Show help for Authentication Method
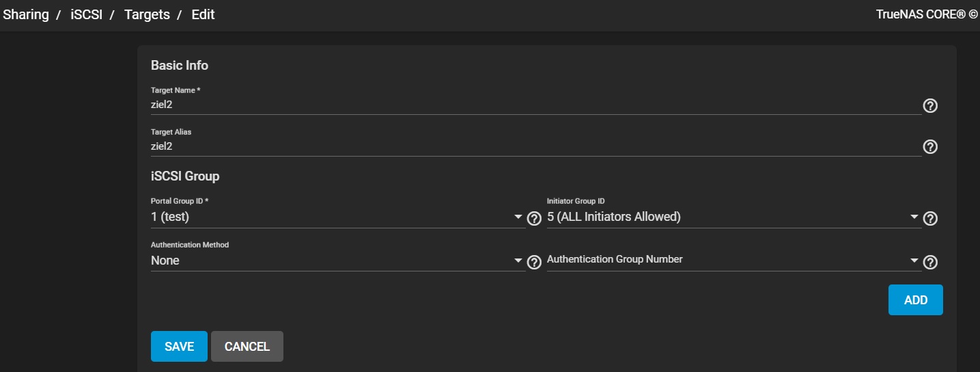Viewport: 980px width, 372px height. pyautogui.click(x=534, y=262)
